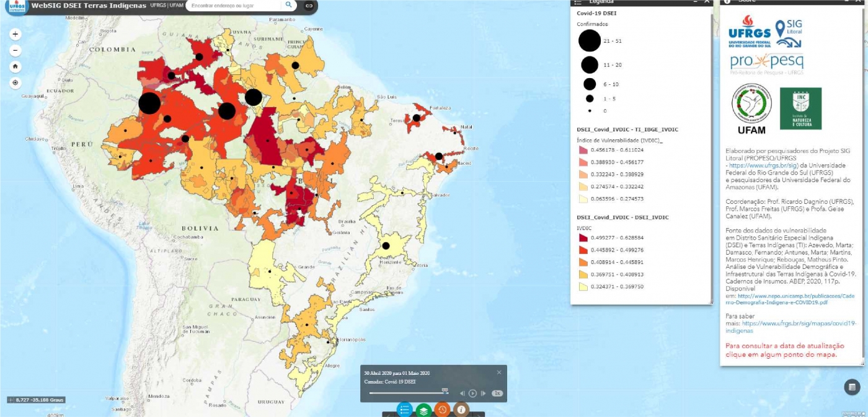
Task: Click the 21 - 51 legend circle
Action: click(590, 40)
